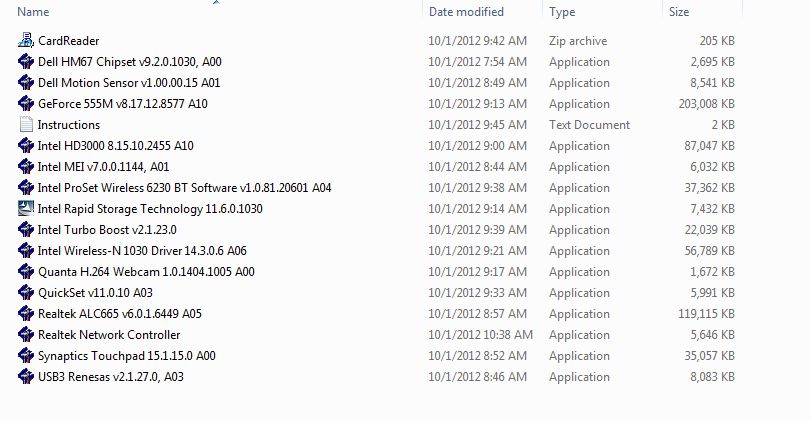Image resolution: width=811 pixels, height=421 pixels.
Task: Click the USB3 Renesas installer icon
Action: click(26, 377)
